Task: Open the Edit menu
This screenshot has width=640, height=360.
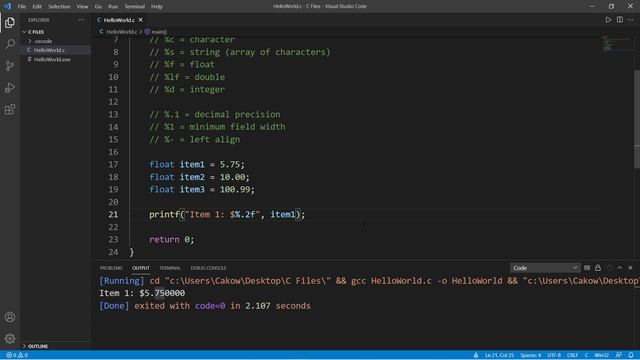Action: (x=37, y=6)
